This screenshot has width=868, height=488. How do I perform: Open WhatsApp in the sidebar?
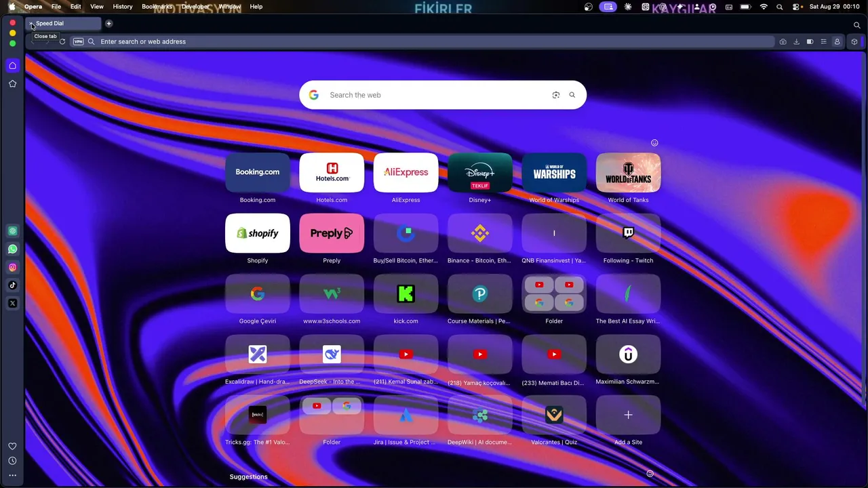click(12, 249)
